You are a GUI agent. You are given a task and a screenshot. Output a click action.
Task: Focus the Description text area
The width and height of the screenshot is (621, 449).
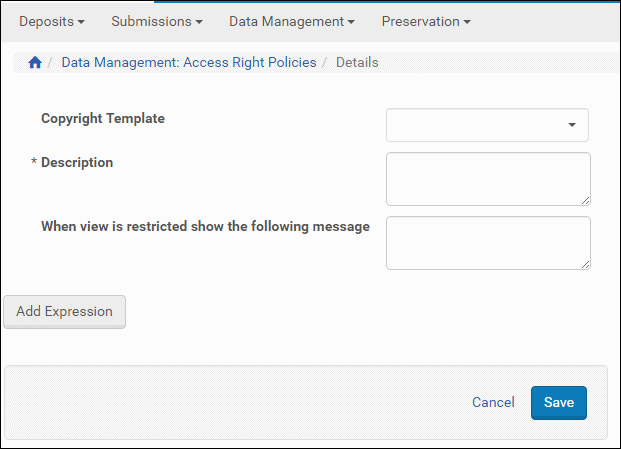click(488, 178)
